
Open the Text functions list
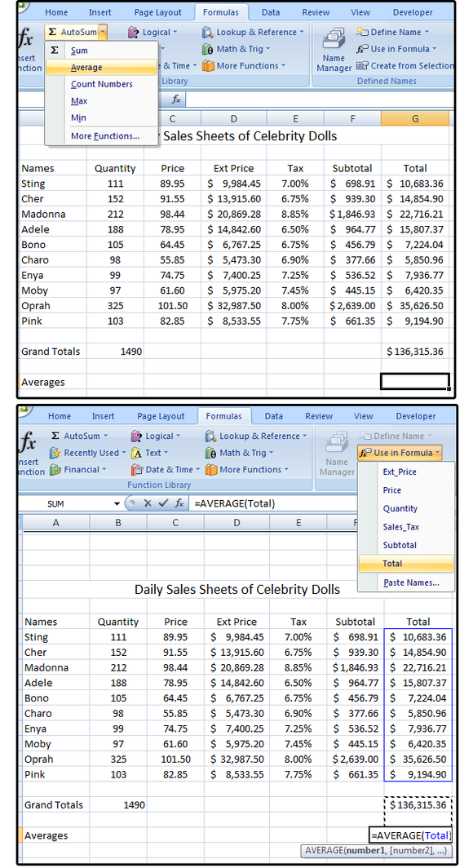click(149, 453)
